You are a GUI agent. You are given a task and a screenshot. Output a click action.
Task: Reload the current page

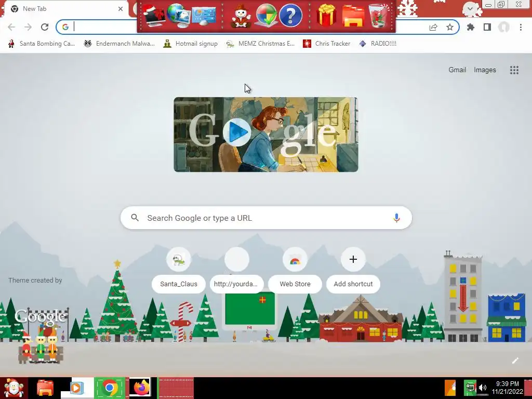[45, 27]
